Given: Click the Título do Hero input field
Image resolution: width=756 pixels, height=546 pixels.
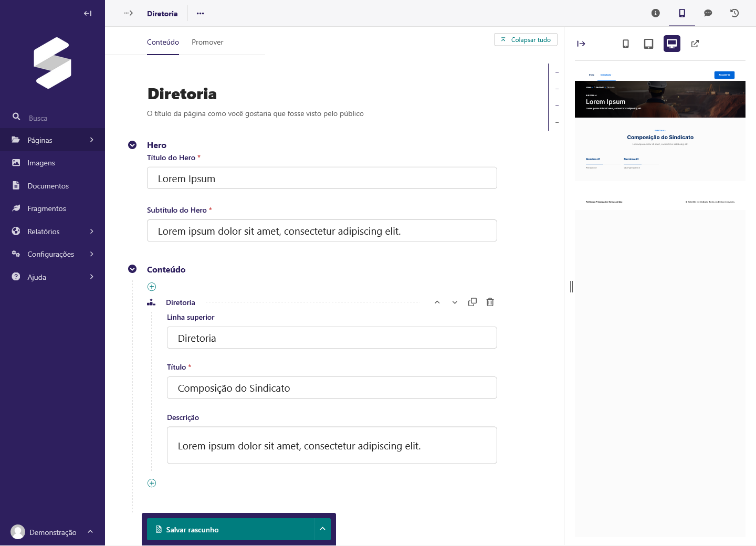Looking at the screenshot, I should [x=322, y=178].
